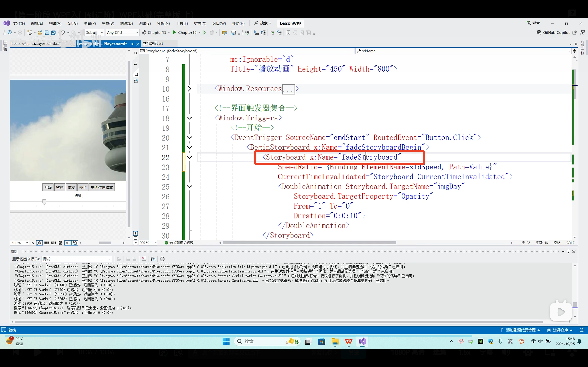The image size is (588, 367).
Task: Click the Open File folder icon
Action: pos(40,33)
